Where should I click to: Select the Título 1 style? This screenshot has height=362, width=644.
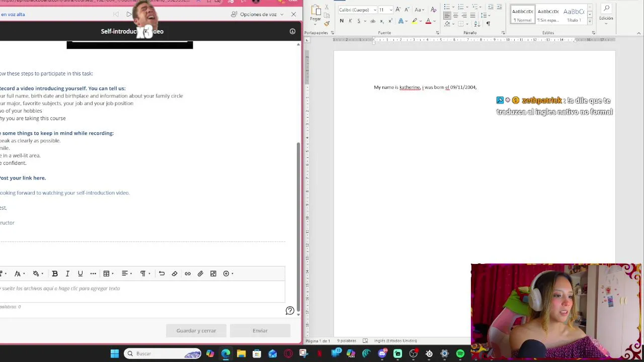(x=574, y=15)
